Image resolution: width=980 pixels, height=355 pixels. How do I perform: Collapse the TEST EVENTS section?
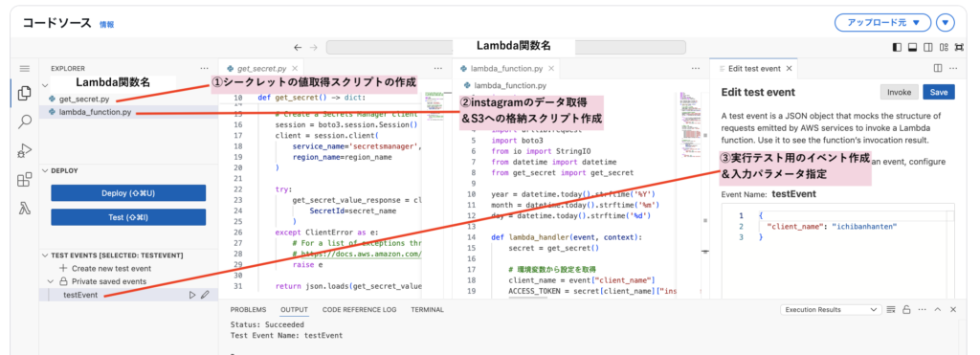[46, 255]
